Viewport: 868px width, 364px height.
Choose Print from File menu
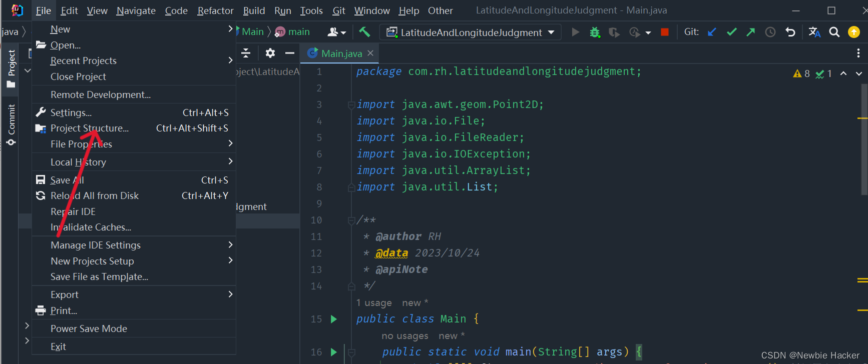click(134, 310)
